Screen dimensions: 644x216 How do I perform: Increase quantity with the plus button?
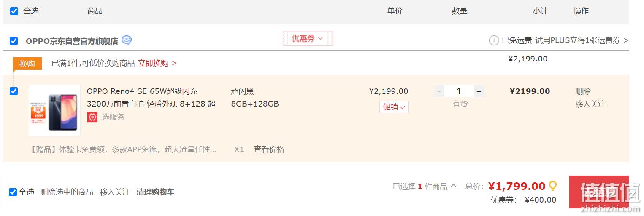point(479,91)
